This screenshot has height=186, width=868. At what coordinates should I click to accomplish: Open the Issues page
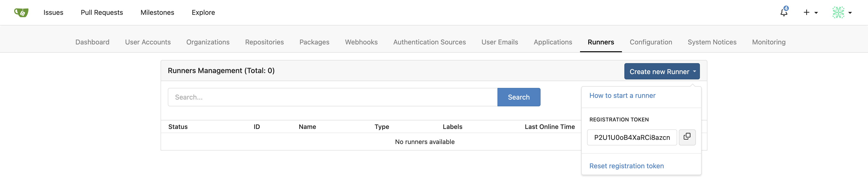tap(53, 12)
